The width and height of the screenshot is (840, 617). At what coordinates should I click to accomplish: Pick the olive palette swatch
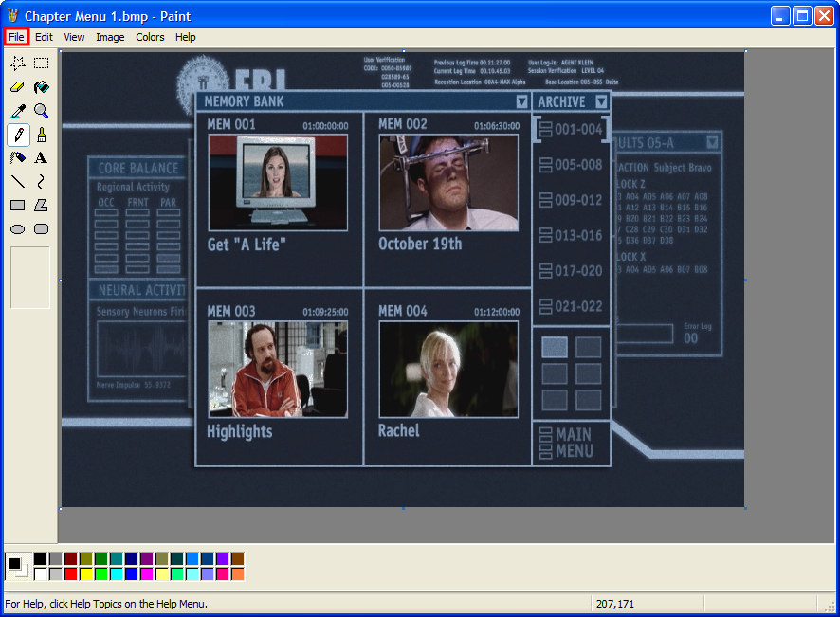coord(85,559)
